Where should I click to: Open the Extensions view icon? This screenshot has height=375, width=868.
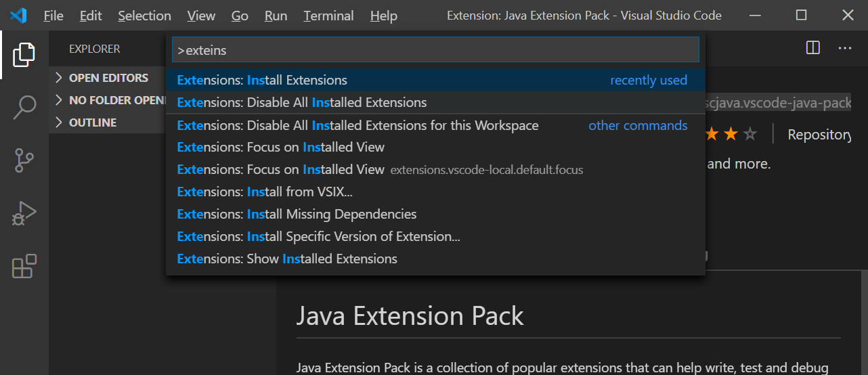(24, 267)
